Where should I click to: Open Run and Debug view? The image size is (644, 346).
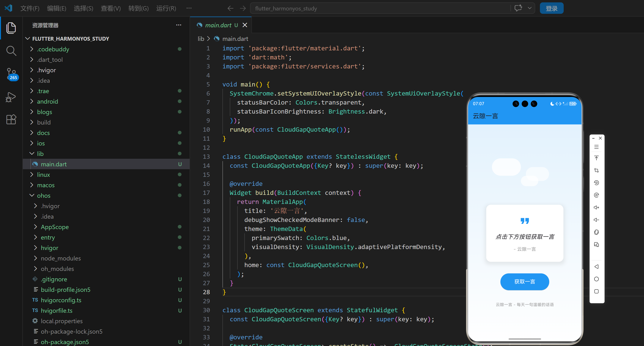(x=11, y=97)
